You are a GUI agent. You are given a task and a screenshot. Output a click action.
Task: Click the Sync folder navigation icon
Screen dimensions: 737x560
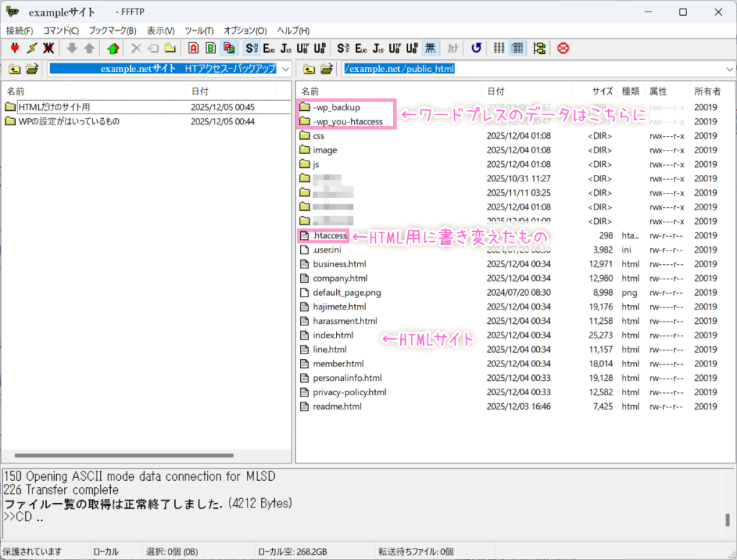pos(539,48)
